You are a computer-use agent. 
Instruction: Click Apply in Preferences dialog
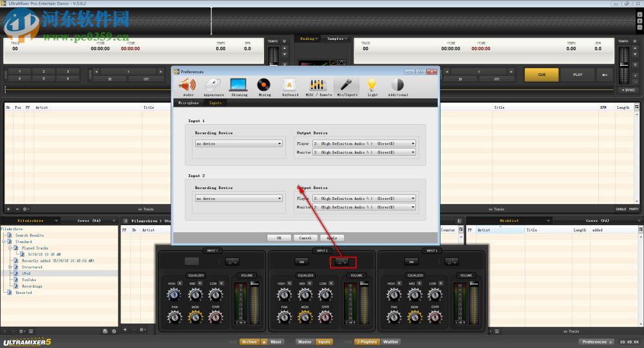[x=332, y=238]
